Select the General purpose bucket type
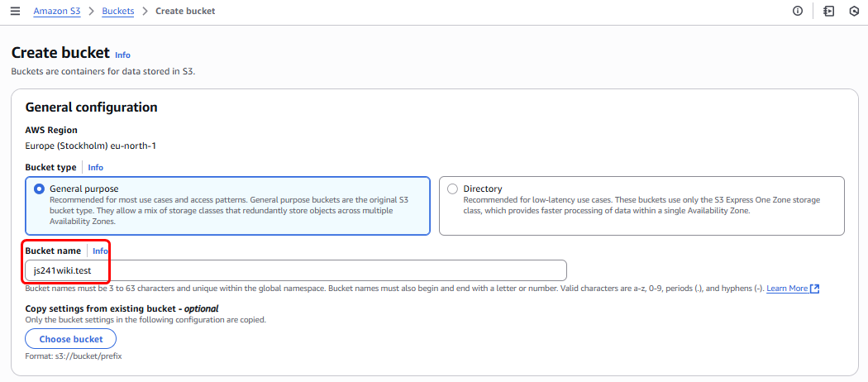Viewport: 868px width, 382px height. (40, 189)
